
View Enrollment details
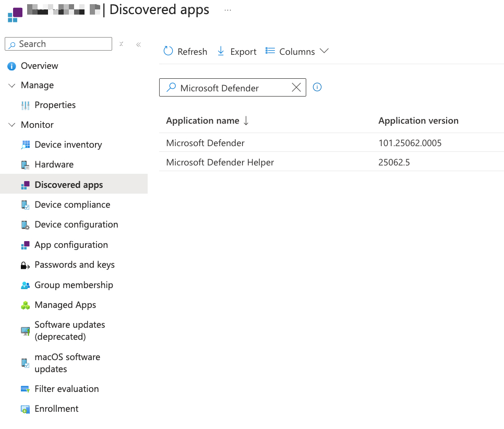coord(56,409)
